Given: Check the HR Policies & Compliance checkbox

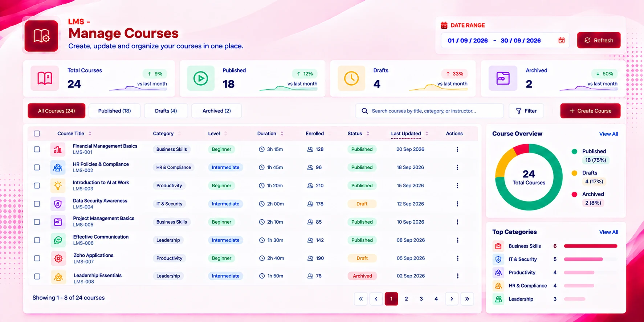Looking at the screenshot, I should click(x=37, y=167).
